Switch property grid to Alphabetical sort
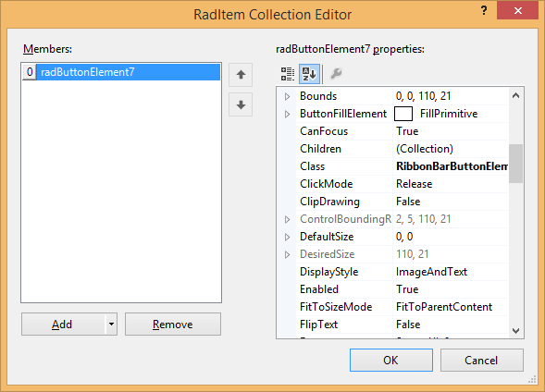Screen dimensions: 545x392 coord(309,74)
